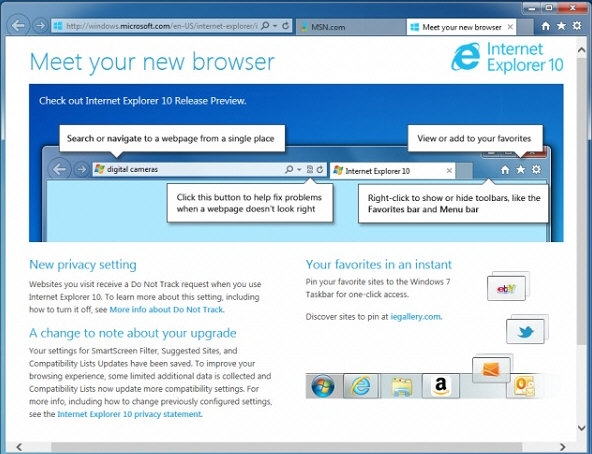
Task: Click Right-click to show or hide toolbars callout
Action: coord(453,204)
